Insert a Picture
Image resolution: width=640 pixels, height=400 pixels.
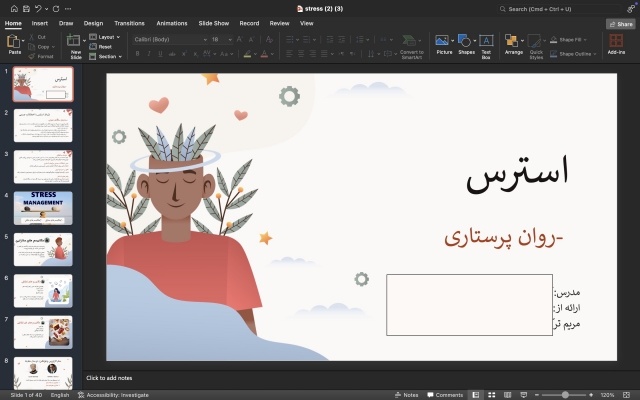click(x=442, y=44)
